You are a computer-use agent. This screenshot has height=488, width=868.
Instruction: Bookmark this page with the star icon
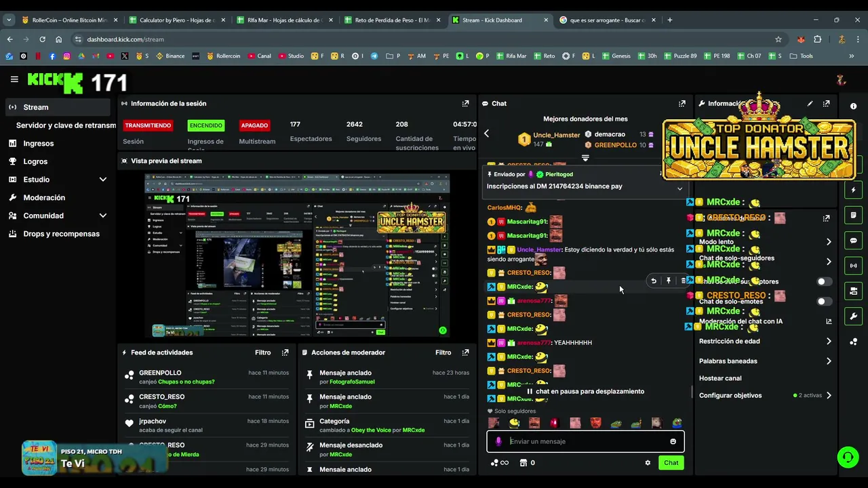click(778, 39)
